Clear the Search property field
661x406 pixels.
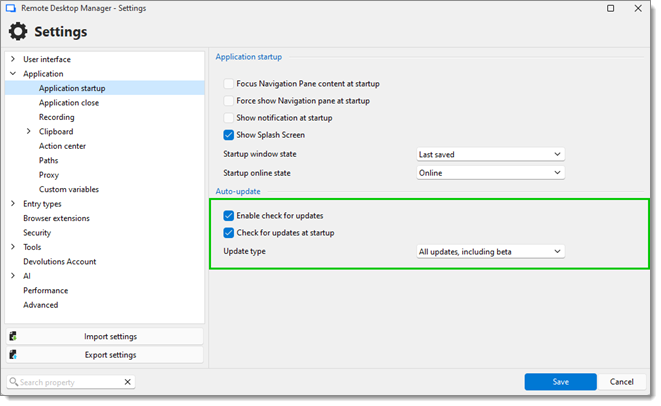[x=128, y=382]
